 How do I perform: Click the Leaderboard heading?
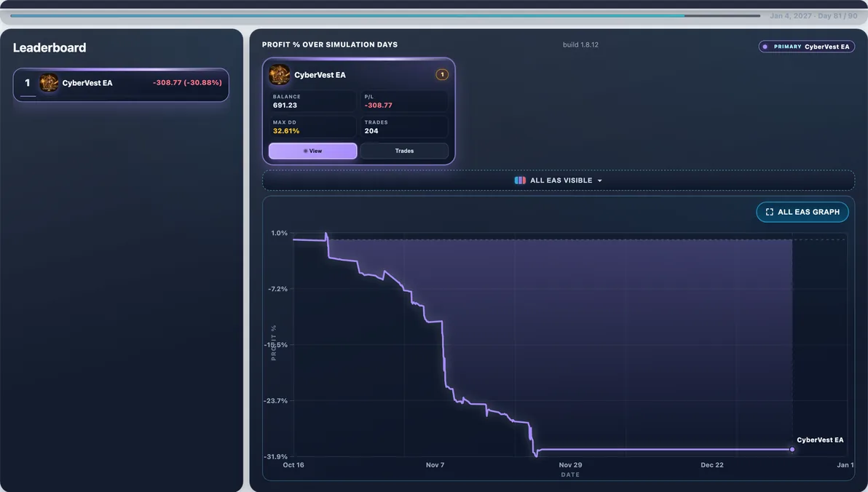coord(50,47)
